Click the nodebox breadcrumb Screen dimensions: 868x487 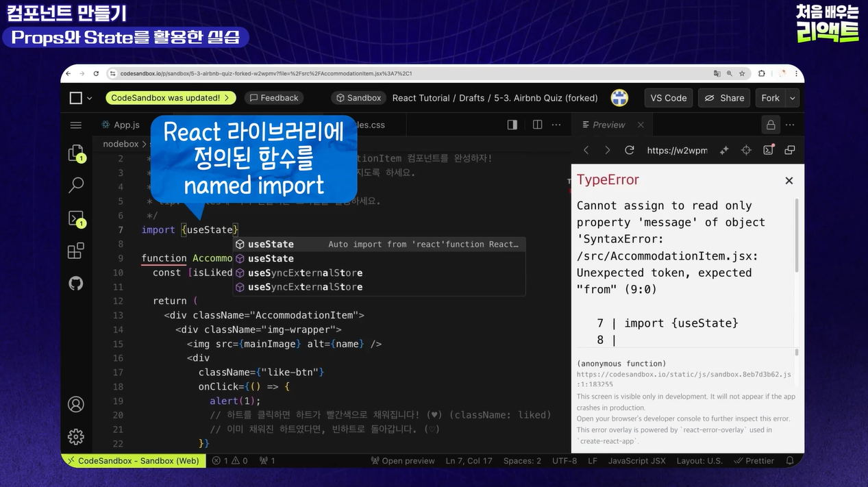pyautogui.click(x=121, y=144)
